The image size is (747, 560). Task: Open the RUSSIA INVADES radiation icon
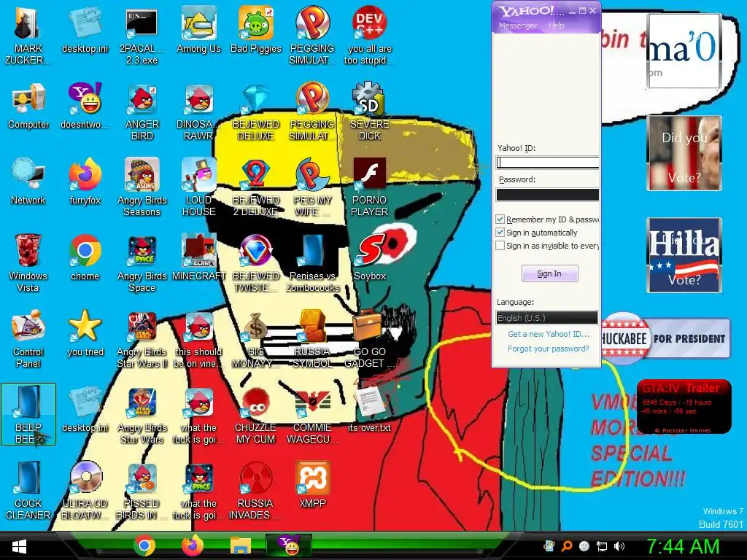[x=256, y=491]
